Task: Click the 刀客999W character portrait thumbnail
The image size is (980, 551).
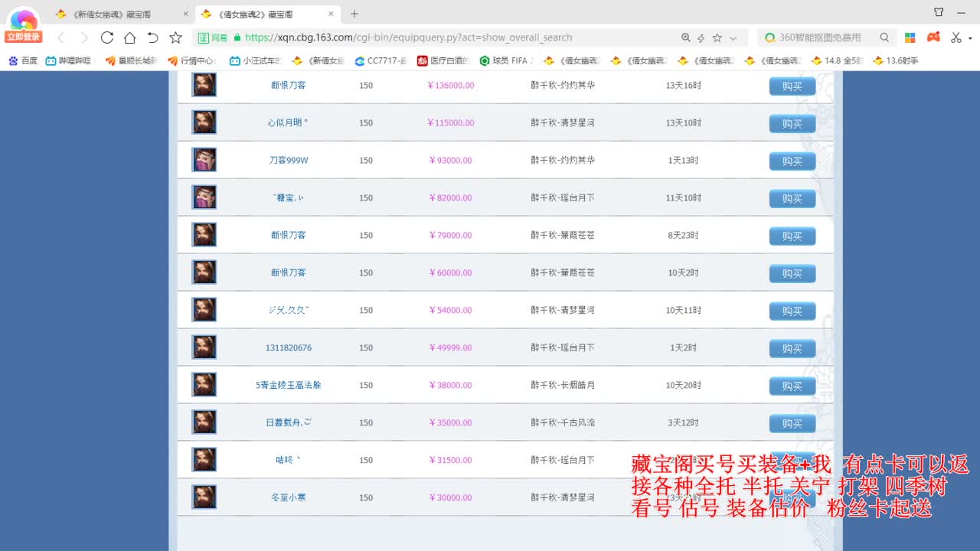Action: pyautogui.click(x=204, y=159)
